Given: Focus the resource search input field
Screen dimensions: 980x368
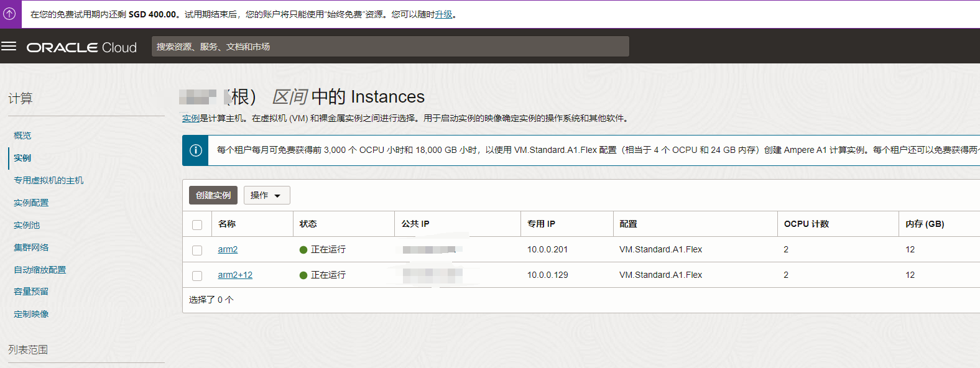Looking at the screenshot, I should coord(391,47).
